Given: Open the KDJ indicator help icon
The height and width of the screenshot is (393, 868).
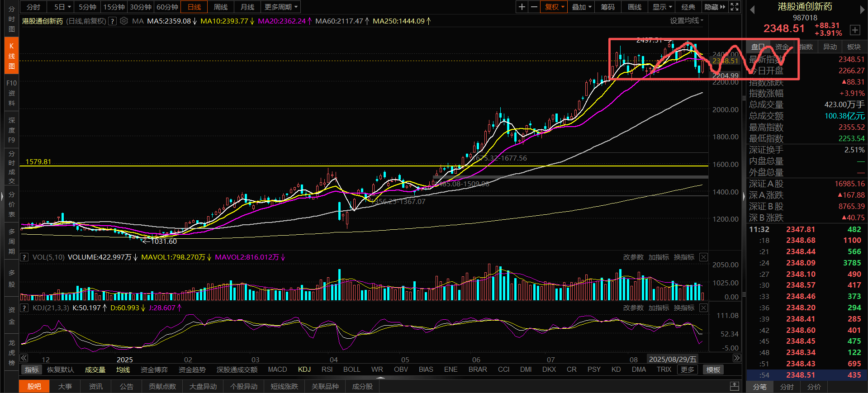Looking at the screenshot, I should coord(24,308).
